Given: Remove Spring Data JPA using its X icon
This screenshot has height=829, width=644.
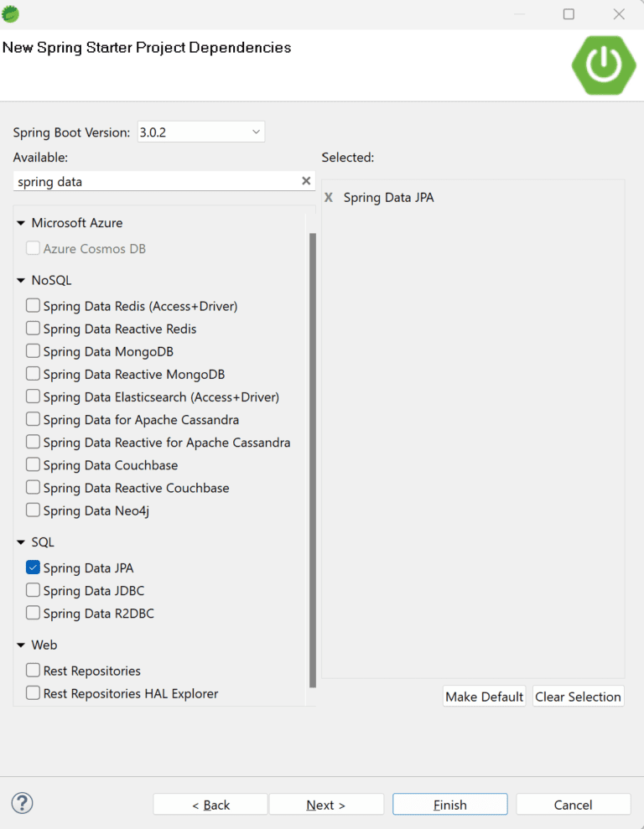Looking at the screenshot, I should 328,197.
